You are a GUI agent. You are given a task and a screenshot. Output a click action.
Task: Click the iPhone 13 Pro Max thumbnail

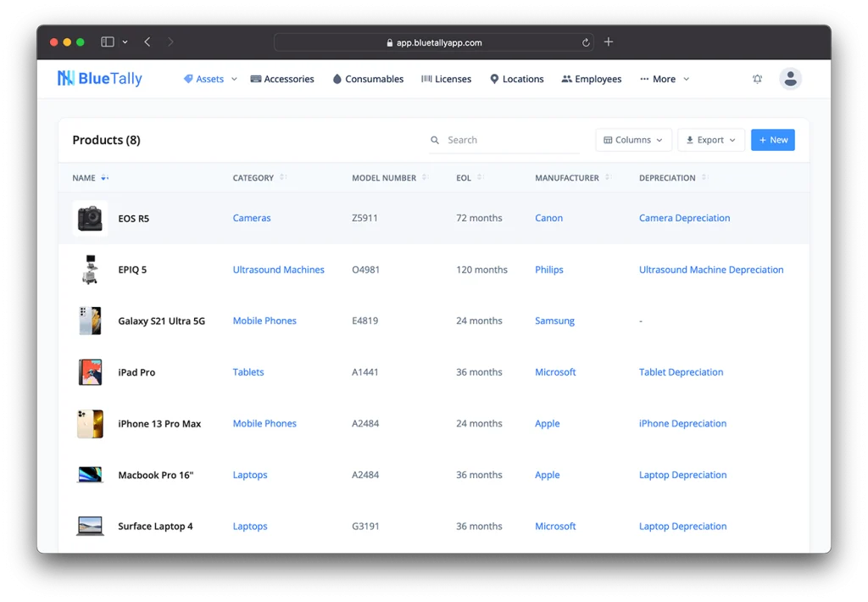click(90, 424)
